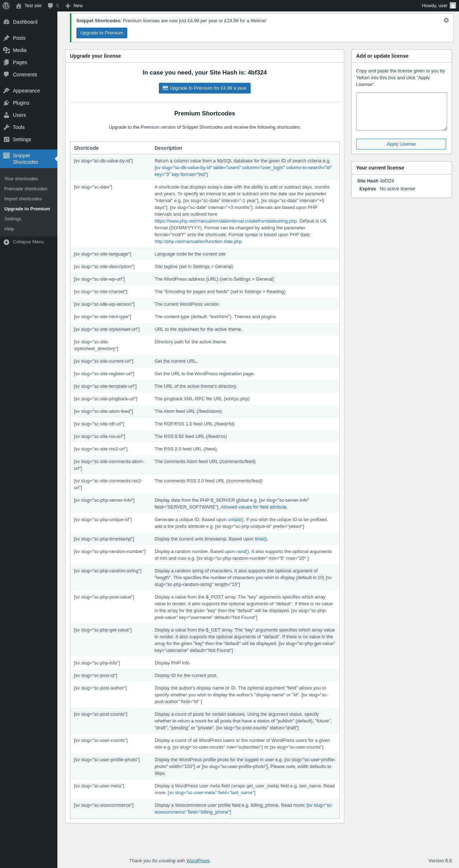Click the Apply License button
This screenshot has height=868, width=459.
coord(401,144)
